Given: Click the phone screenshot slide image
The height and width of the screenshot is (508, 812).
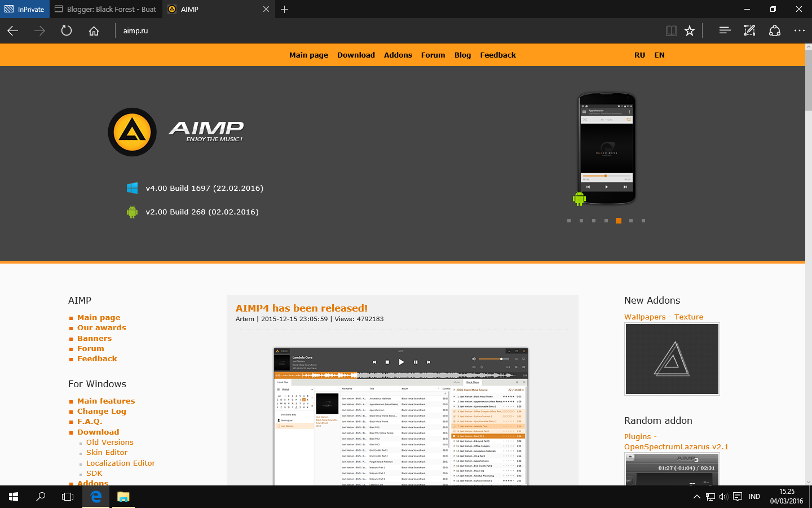Looking at the screenshot, I should coord(607,148).
